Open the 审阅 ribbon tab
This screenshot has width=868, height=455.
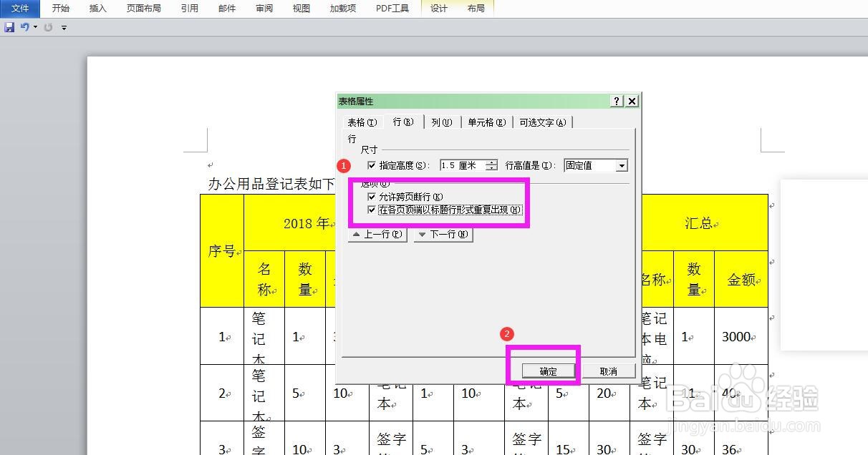[x=264, y=8]
